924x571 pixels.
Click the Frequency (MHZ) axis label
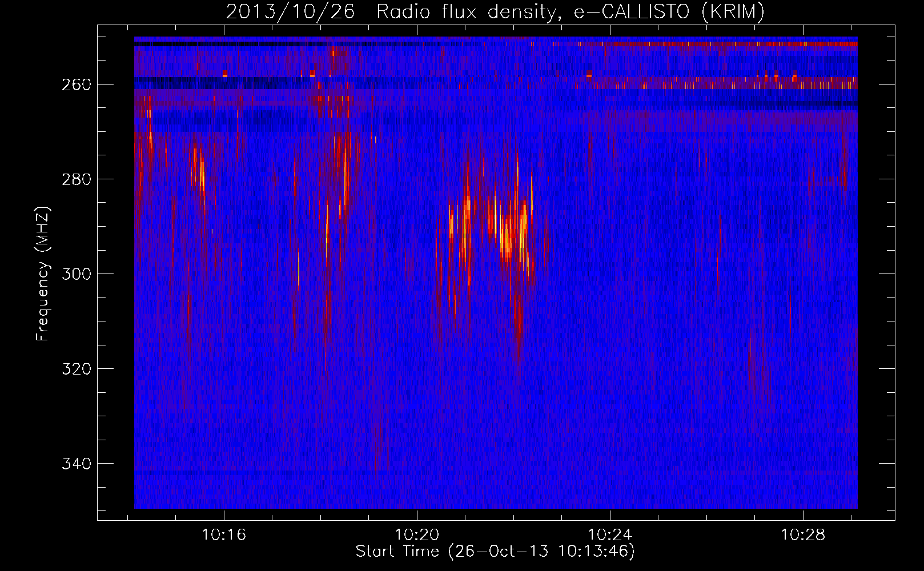[x=42, y=274]
